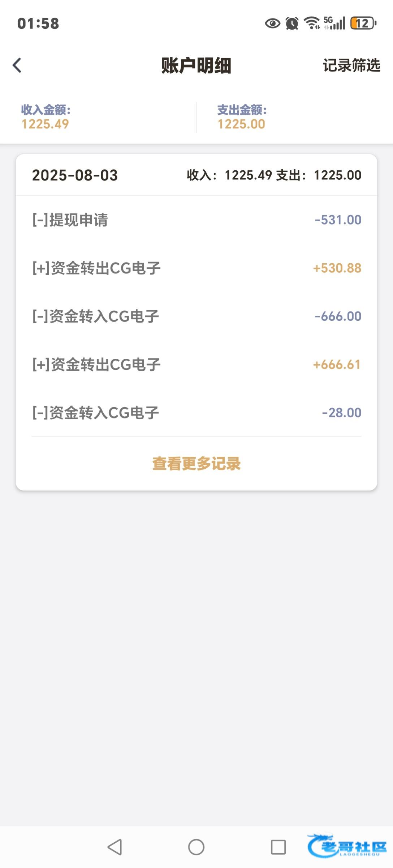Open the 提现申请 withdrawal entry
Image resolution: width=393 pixels, height=868 pixels.
pos(196,220)
